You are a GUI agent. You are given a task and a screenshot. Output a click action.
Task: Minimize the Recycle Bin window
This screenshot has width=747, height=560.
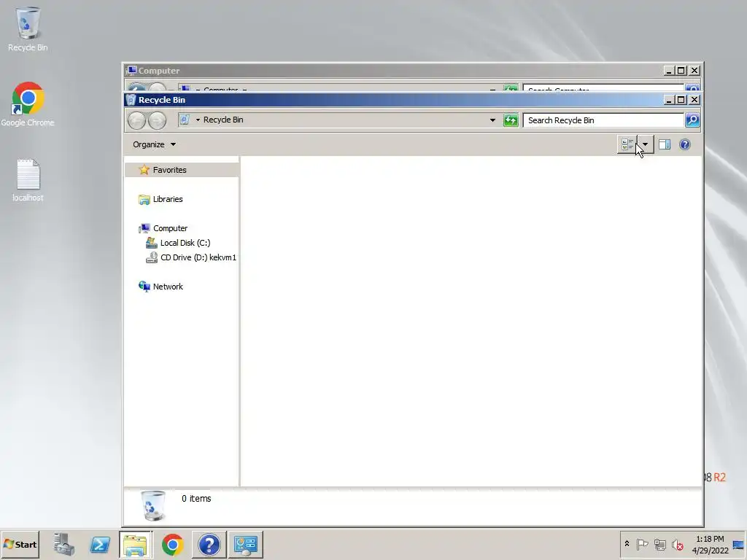pos(669,99)
